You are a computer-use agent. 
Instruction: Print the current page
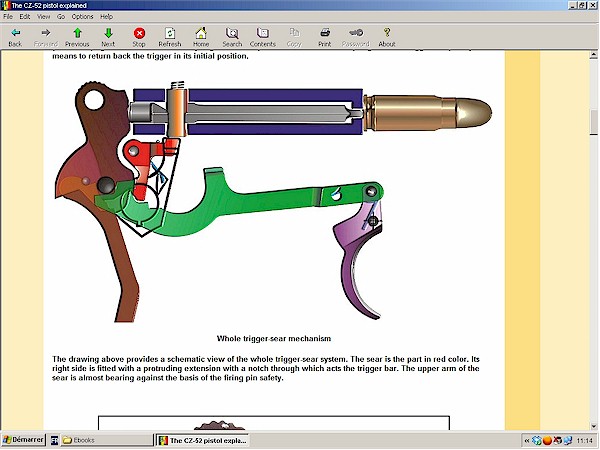click(x=325, y=37)
